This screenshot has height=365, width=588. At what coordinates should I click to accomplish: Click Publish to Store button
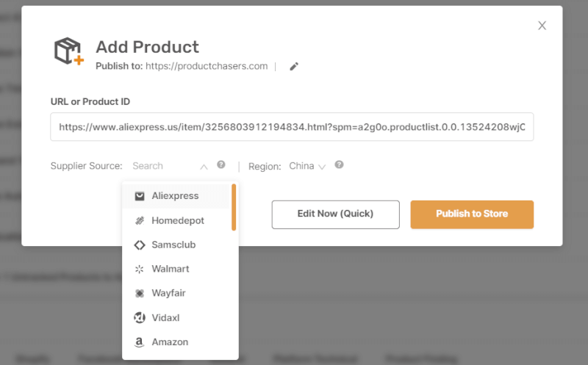[472, 214]
